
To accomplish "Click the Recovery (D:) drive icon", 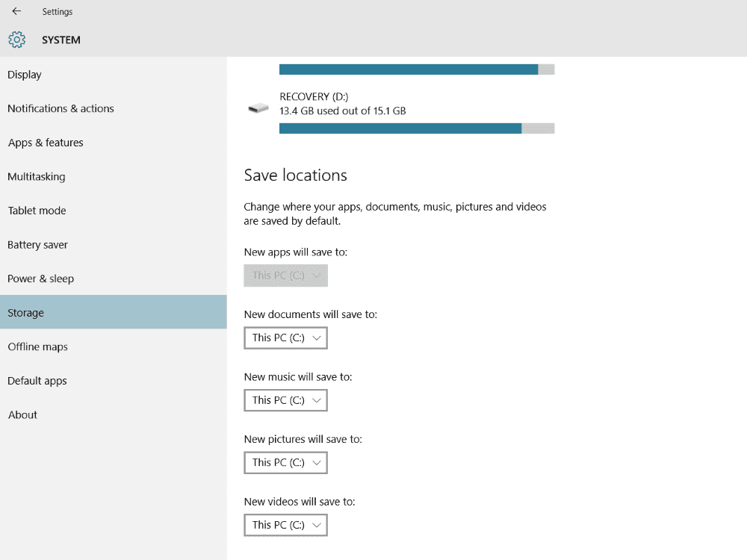I will [x=258, y=108].
